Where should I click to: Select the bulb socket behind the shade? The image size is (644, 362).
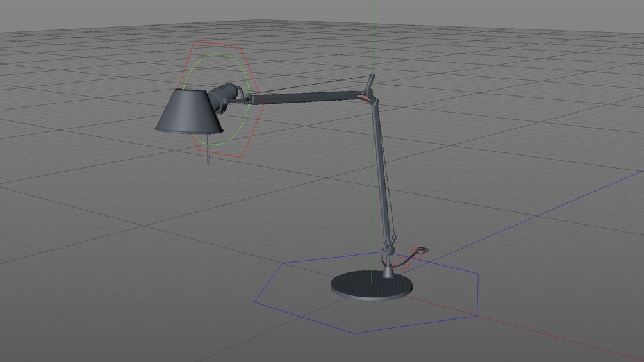(x=224, y=98)
